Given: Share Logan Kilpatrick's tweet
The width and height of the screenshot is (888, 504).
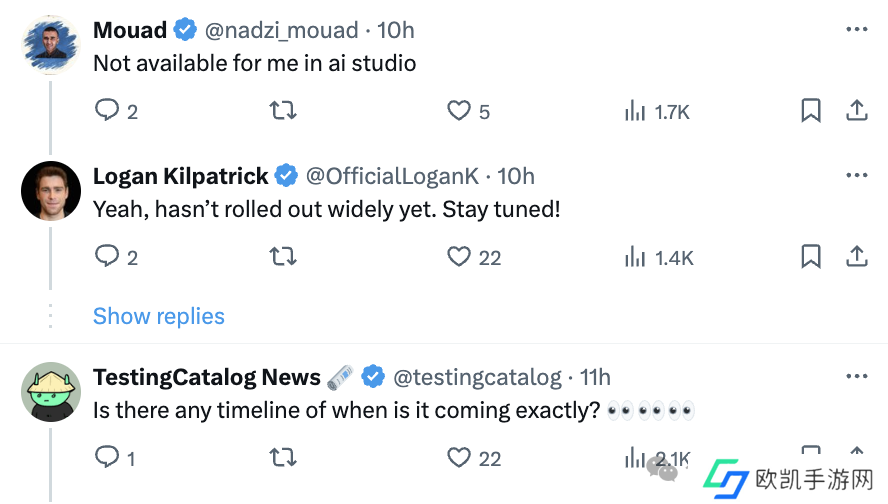Looking at the screenshot, I should click(x=857, y=257).
